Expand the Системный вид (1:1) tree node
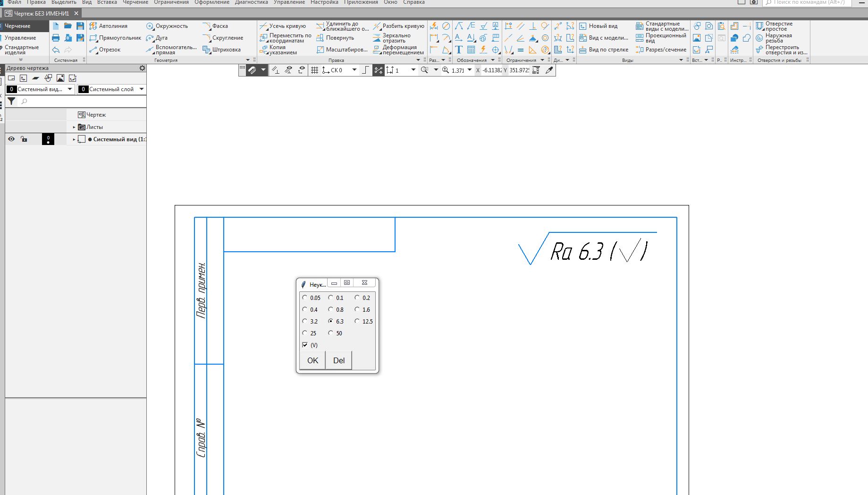This screenshot has width=868, height=495. click(x=74, y=139)
